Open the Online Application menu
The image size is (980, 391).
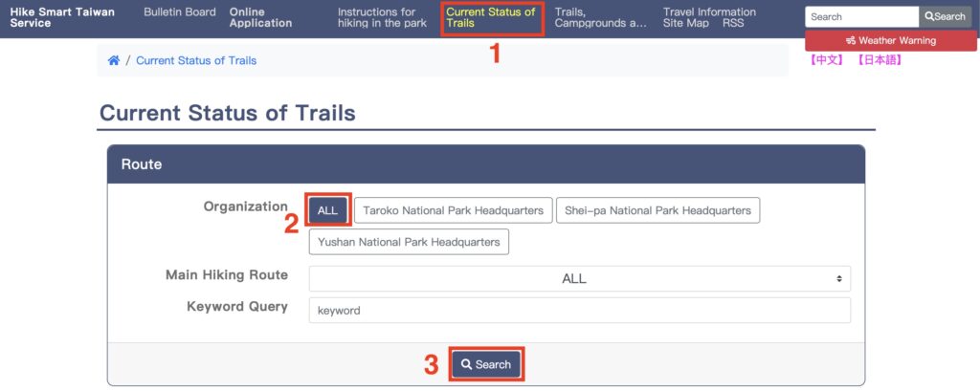tap(260, 17)
